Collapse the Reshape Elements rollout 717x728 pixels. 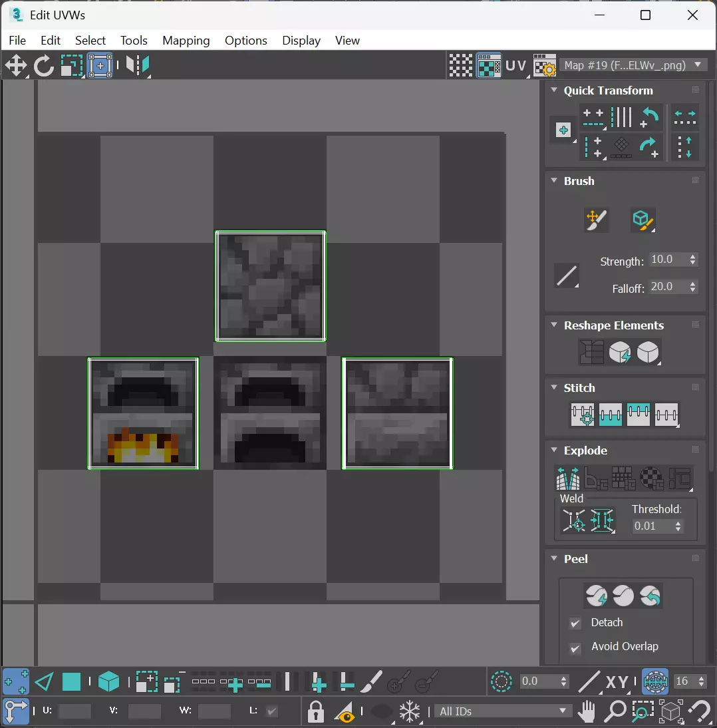[x=554, y=325]
